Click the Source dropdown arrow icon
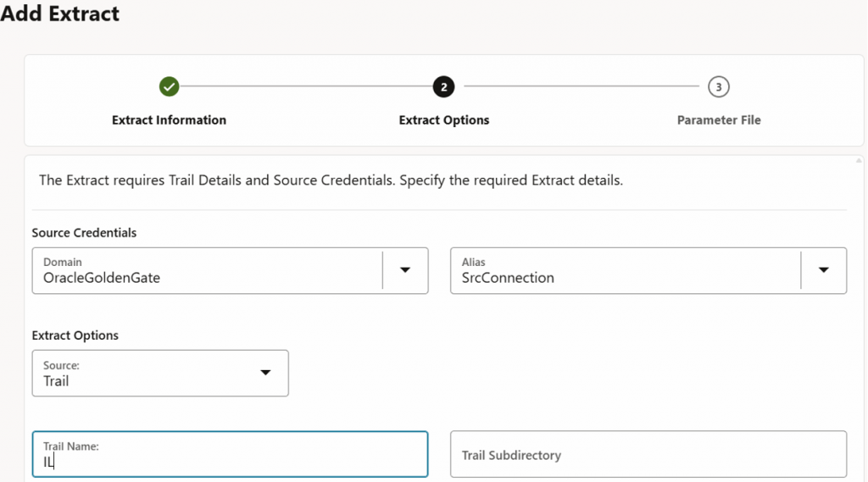Screen dimensions: 868x482 tap(265, 373)
